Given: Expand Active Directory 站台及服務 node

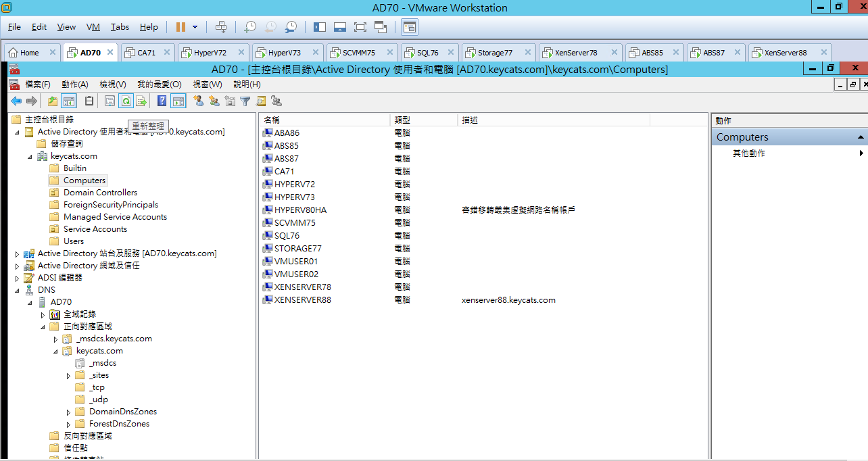Looking at the screenshot, I should tap(17, 254).
